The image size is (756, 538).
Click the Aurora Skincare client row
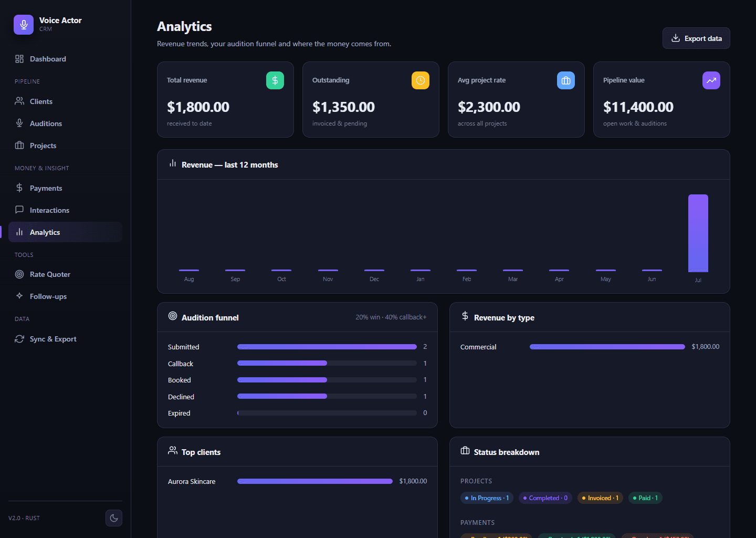click(x=297, y=481)
